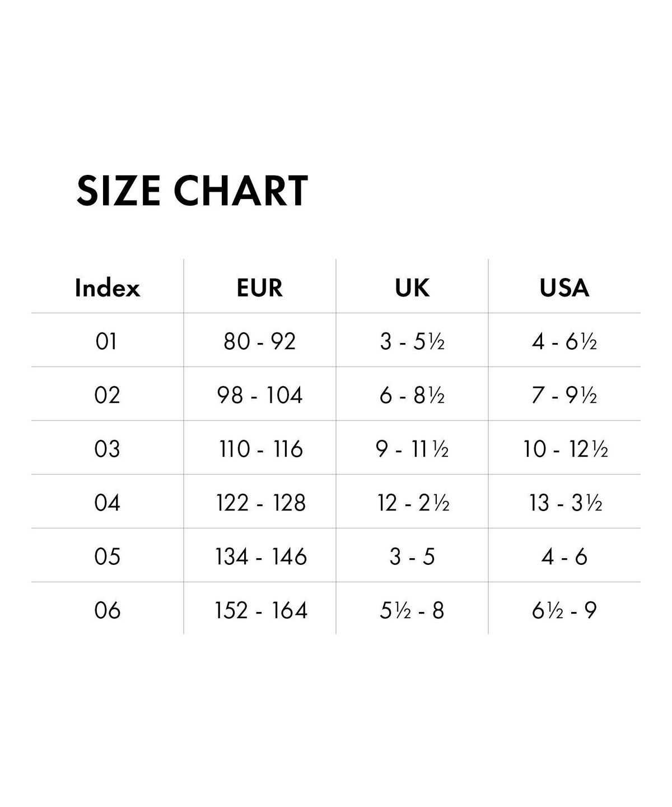
Task: Select the USA 10 - 12½ cell
Action: [x=566, y=449]
